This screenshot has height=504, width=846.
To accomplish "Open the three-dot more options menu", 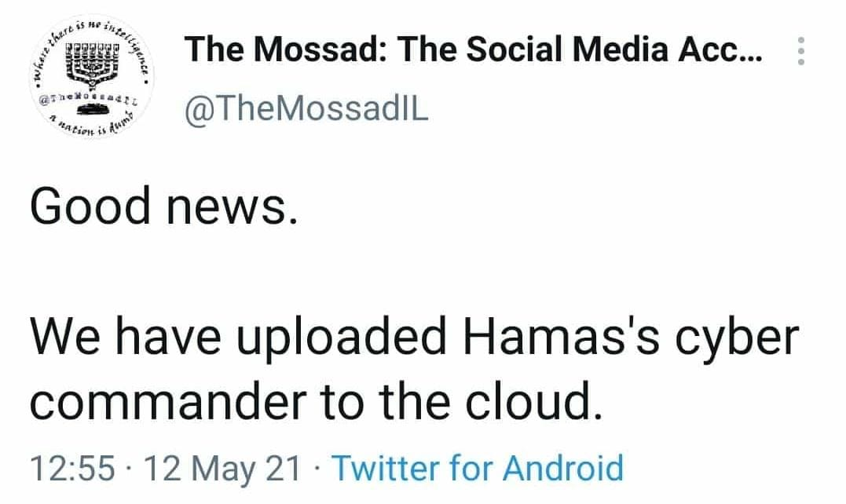I will coord(801,53).
